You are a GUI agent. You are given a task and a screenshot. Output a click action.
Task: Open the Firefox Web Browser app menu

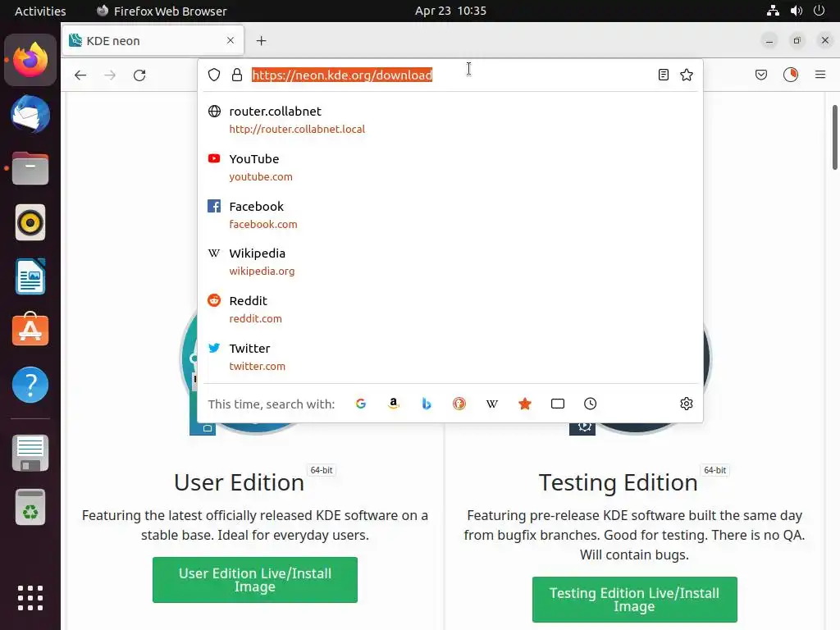(162, 11)
